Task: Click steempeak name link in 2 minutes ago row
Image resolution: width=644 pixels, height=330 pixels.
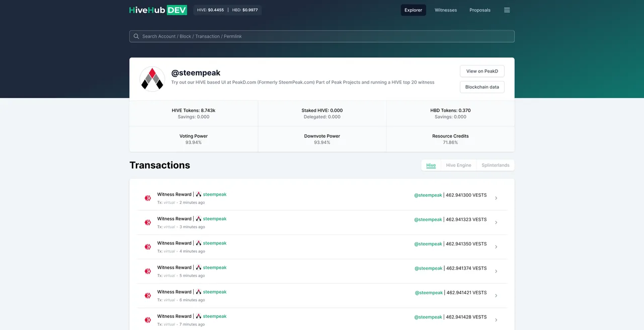Action: 215,194
